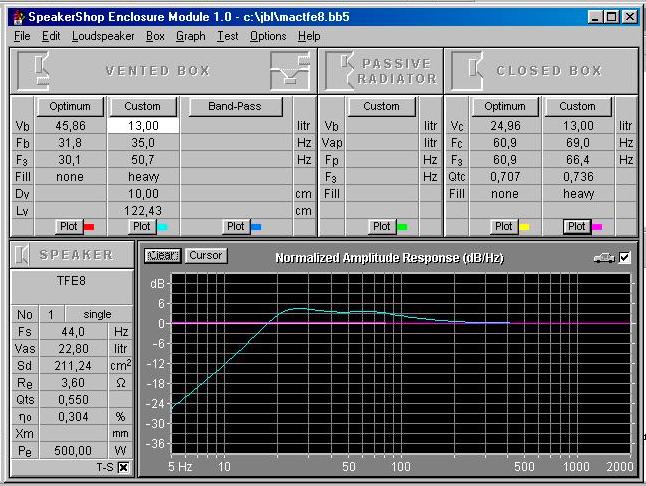Viewport: 646px width, 486px height.
Task: Click the custom vented Vb field 13,00
Action: click(x=143, y=126)
